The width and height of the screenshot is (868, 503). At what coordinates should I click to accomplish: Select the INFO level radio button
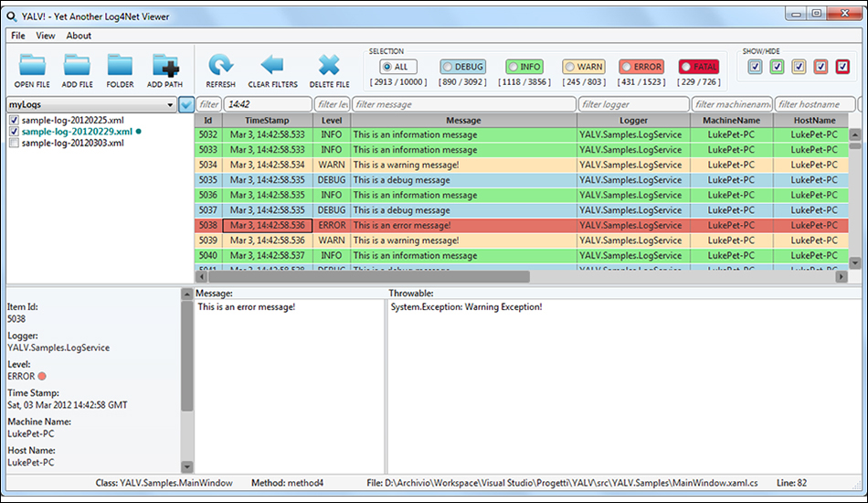click(513, 67)
